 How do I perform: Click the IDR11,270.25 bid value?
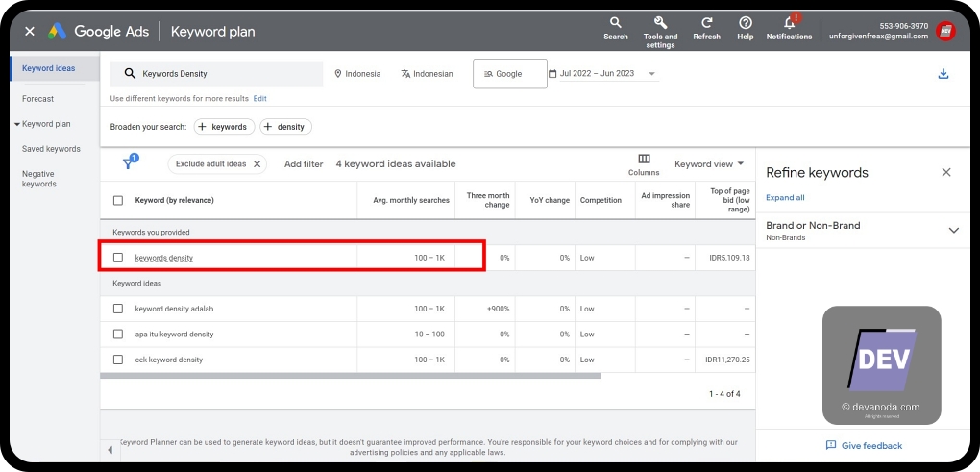tap(727, 360)
